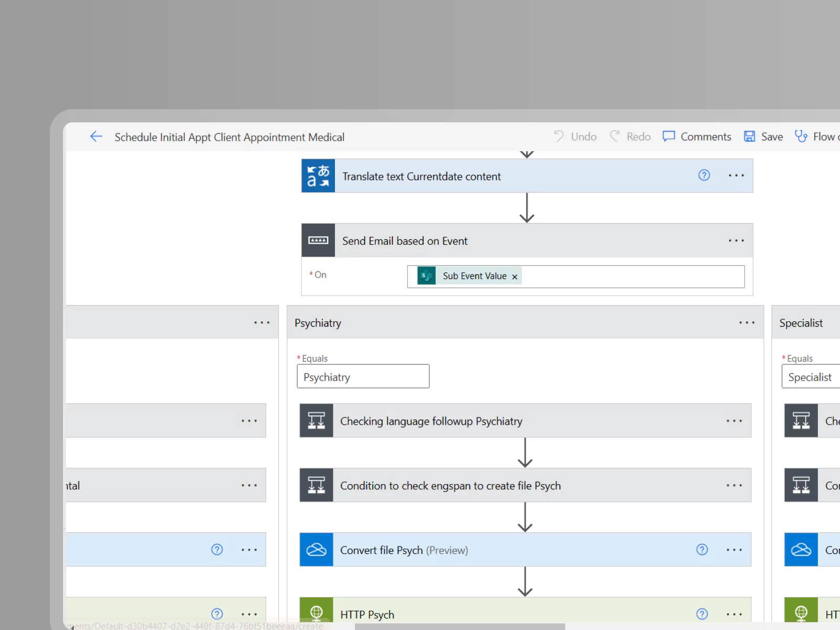Open help for the left column's green HTTP action

217,614
